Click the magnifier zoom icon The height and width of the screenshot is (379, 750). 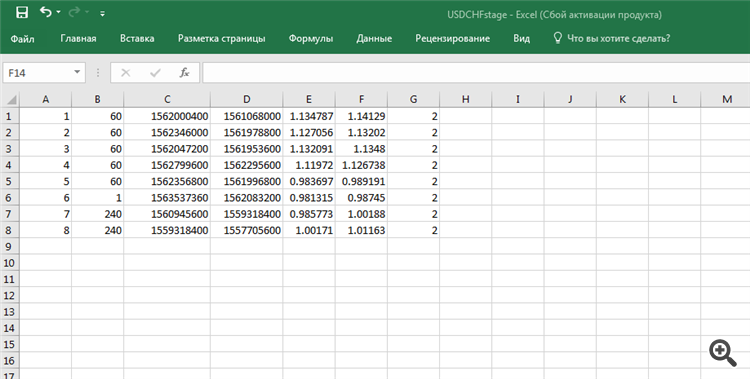point(723,353)
